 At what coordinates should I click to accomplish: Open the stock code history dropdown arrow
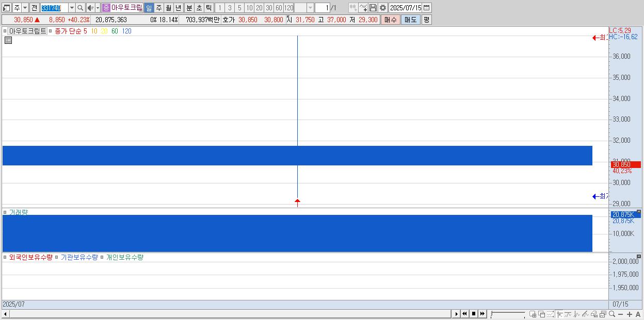tap(72, 8)
